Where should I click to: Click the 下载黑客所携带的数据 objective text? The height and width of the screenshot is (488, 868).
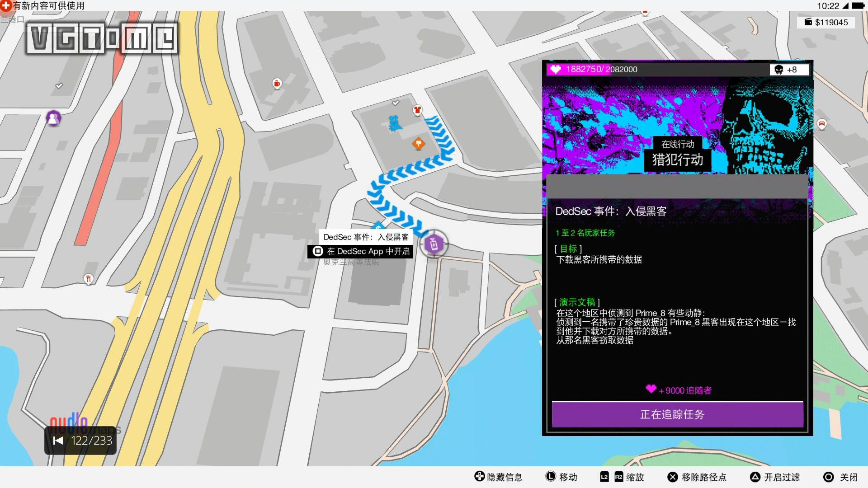(599, 260)
